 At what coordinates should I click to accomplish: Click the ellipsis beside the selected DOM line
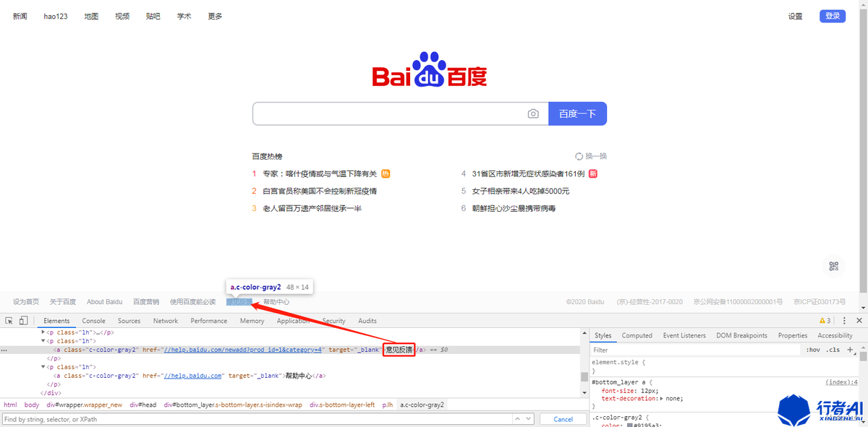(x=4, y=350)
